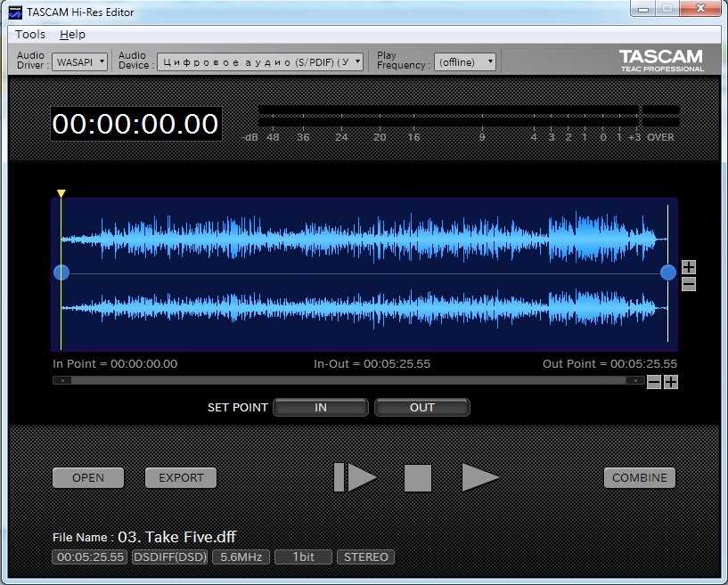The width and height of the screenshot is (728, 585).
Task: Click the horizontal waveform scrollbar
Action: click(x=348, y=380)
